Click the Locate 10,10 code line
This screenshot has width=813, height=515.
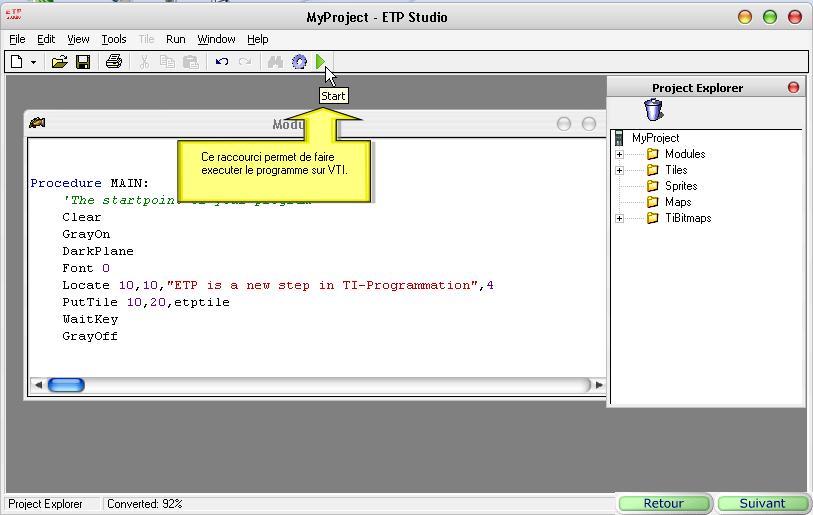pos(278,286)
